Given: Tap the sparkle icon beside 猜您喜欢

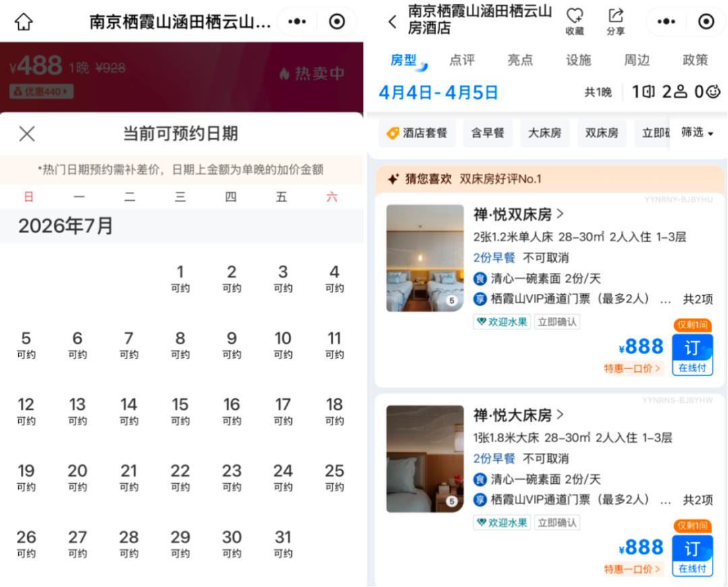Looking at the screenshot, I should click(x=394, y=179).
